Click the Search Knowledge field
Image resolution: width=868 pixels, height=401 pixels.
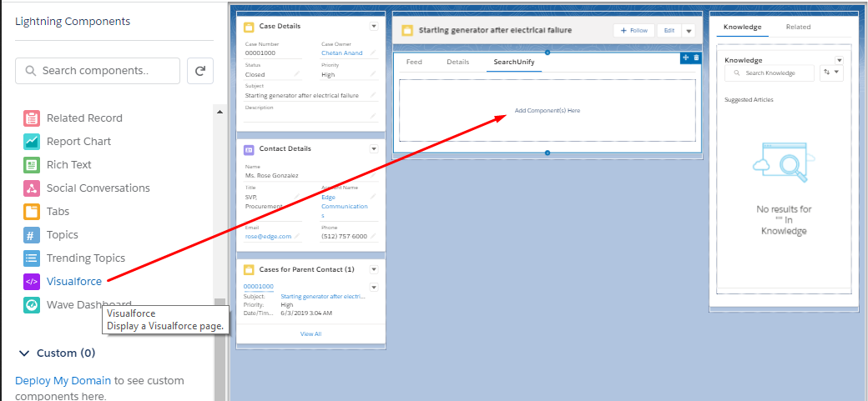(770, 73)
